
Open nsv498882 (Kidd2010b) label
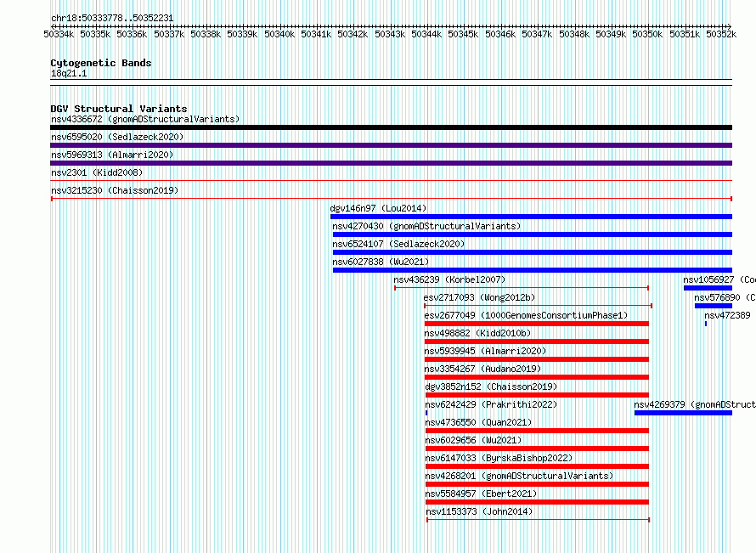477,333
